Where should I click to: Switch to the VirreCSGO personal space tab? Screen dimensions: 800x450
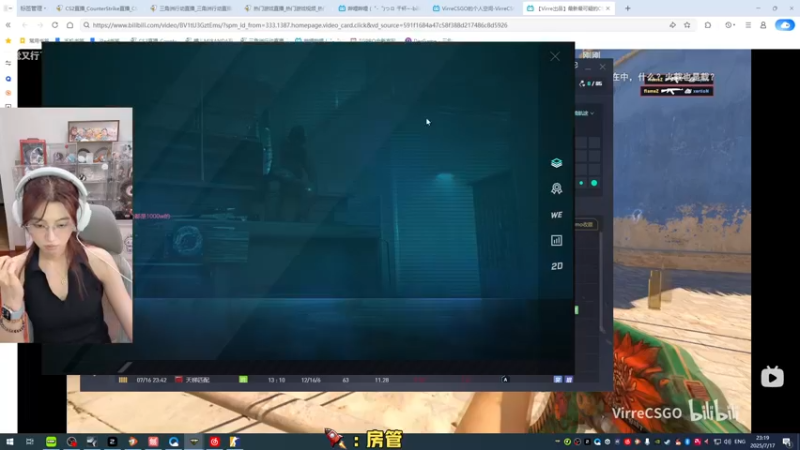coord(473,8)
